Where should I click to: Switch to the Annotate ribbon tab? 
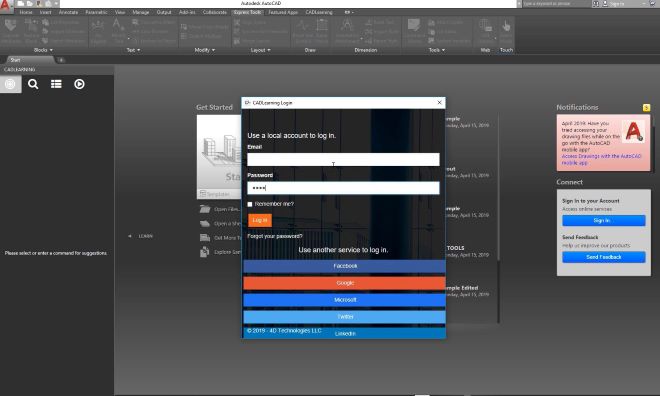pos(68,13)
